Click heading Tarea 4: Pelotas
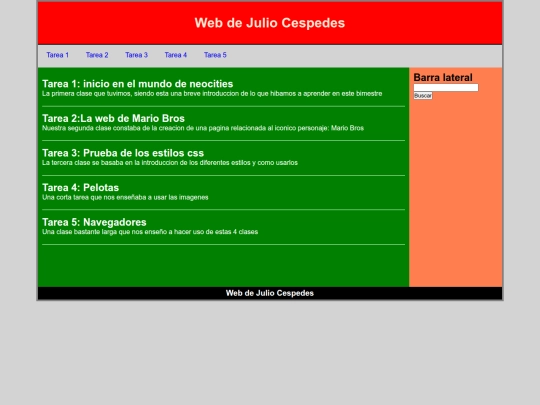 coord(80,188)
